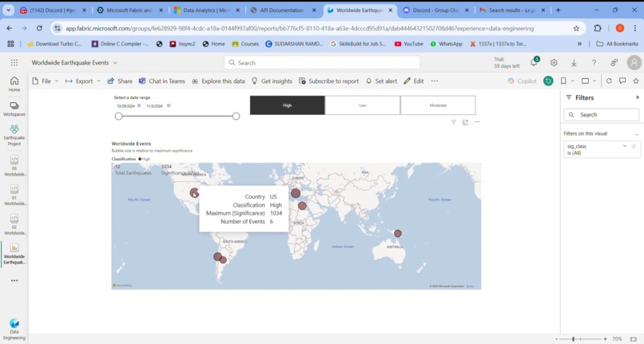The image size is (644, 344).
Task: Favorite the report with the star icon
Action: click(636, 81)
